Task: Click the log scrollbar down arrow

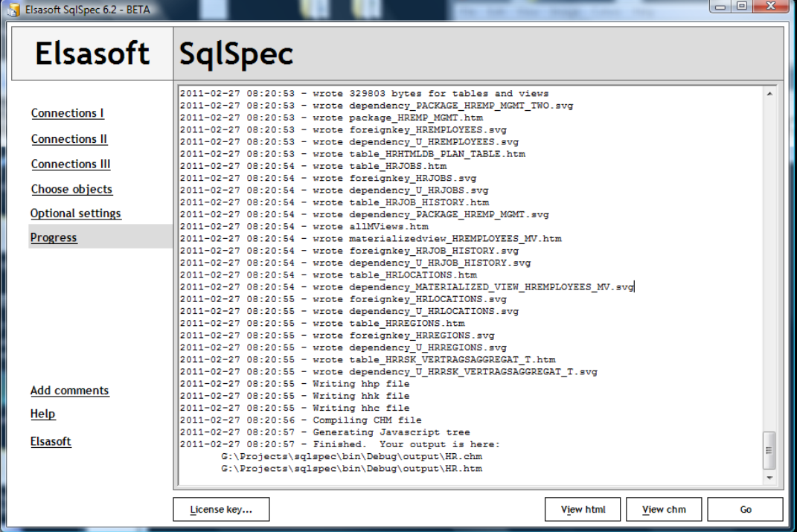Action: click(769, 478)
